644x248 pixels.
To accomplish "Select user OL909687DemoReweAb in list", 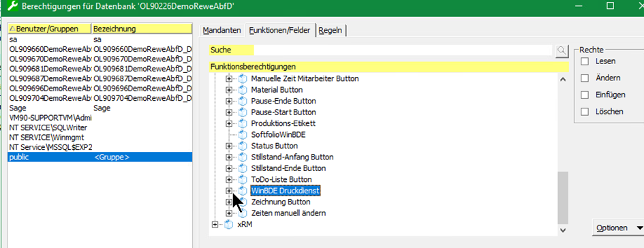I will tap(99, 78).
